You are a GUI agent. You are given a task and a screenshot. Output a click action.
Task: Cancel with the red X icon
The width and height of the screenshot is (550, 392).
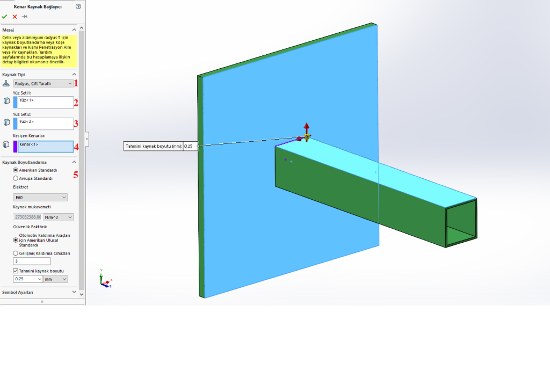coord(15,17)
